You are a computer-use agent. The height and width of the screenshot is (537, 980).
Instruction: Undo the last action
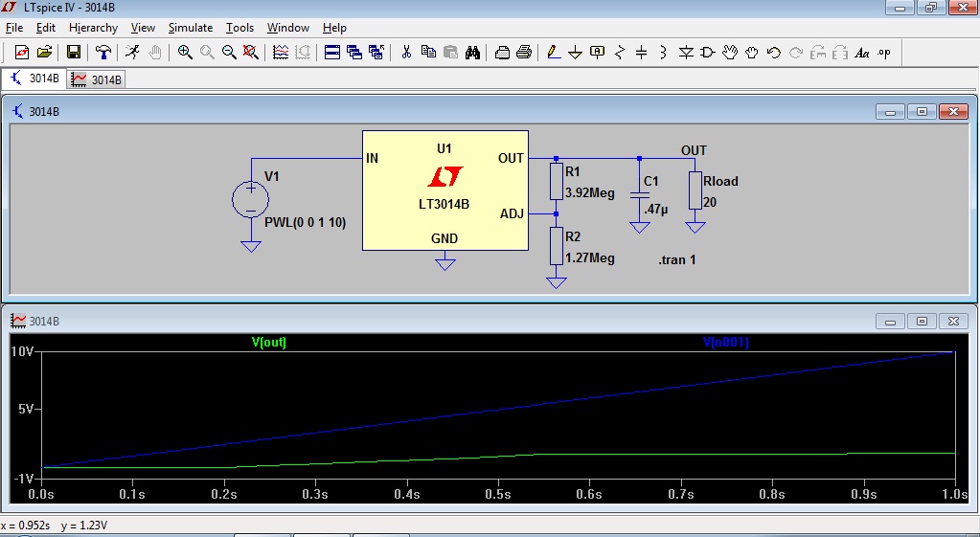[774, 53]
